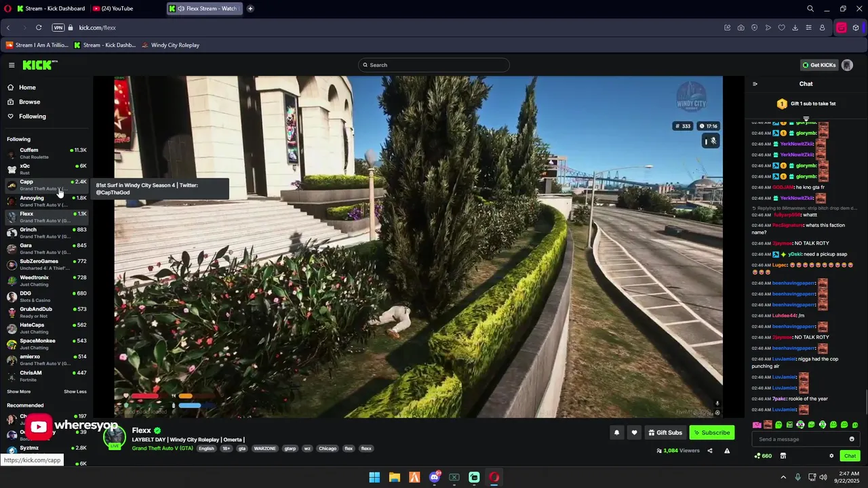Viewport: 868px width, 488px height.
Task: Open the Windows Start menu
Action: [374, 477]
